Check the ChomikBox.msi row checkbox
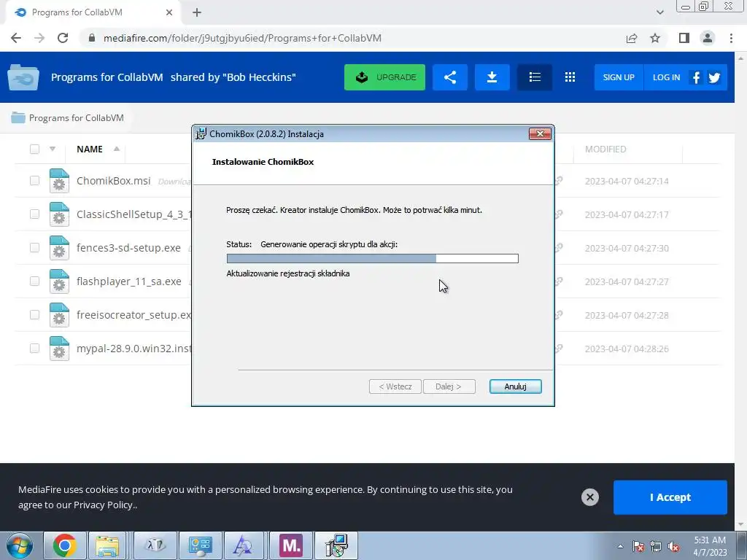Image resolution: width=747 pixels, height=560 pixels. (34, 181)
